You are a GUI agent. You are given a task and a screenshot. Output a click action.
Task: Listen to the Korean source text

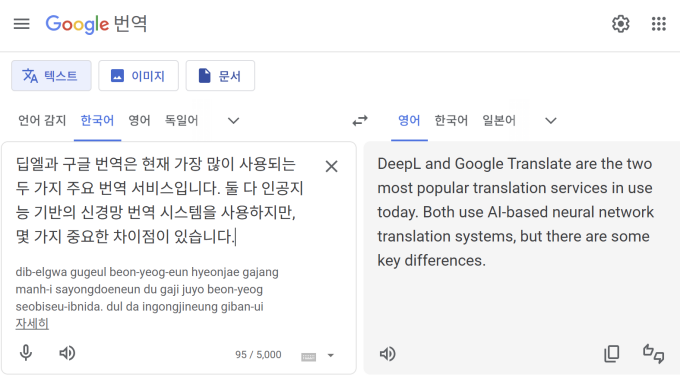tap(67, 353)
